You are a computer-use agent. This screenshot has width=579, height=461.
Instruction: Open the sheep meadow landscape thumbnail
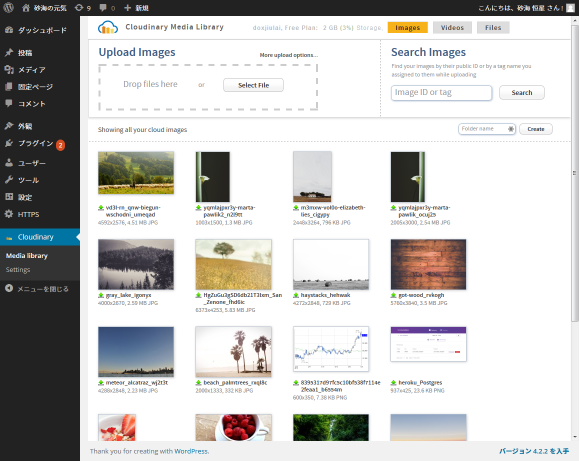click(x=136, y=173)
